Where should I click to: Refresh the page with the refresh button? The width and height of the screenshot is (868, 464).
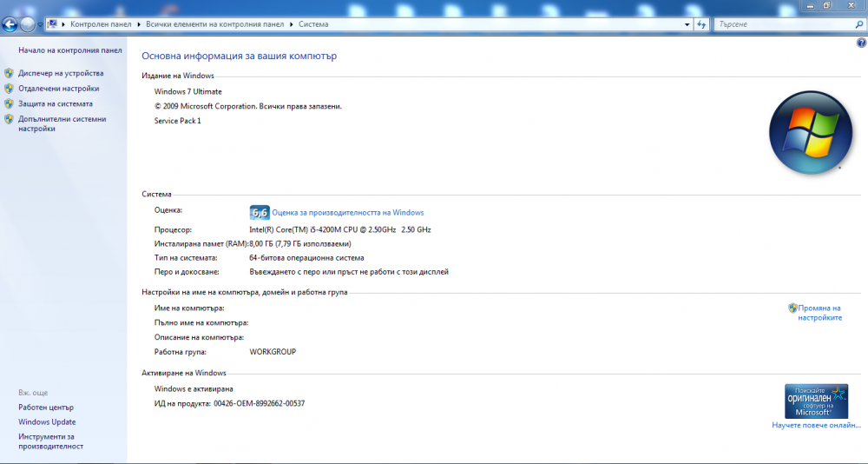point(701,24)
